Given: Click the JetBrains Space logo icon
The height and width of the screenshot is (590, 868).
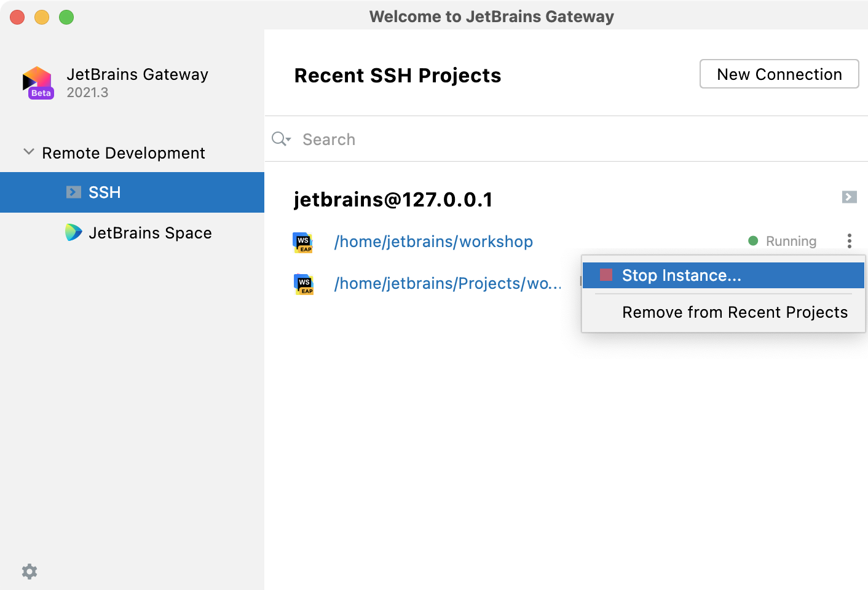Looking at the screenshot, I should coord(73,232).
